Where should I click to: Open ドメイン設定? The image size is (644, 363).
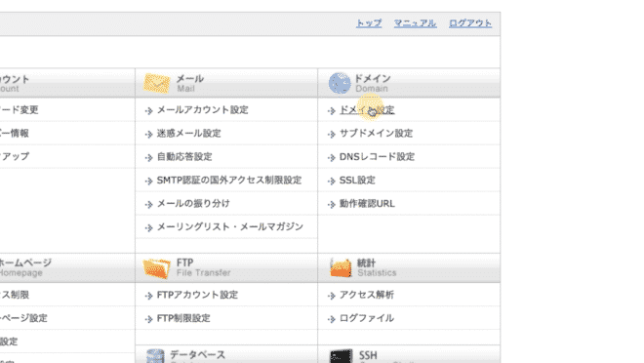click(x=367, y=110)
